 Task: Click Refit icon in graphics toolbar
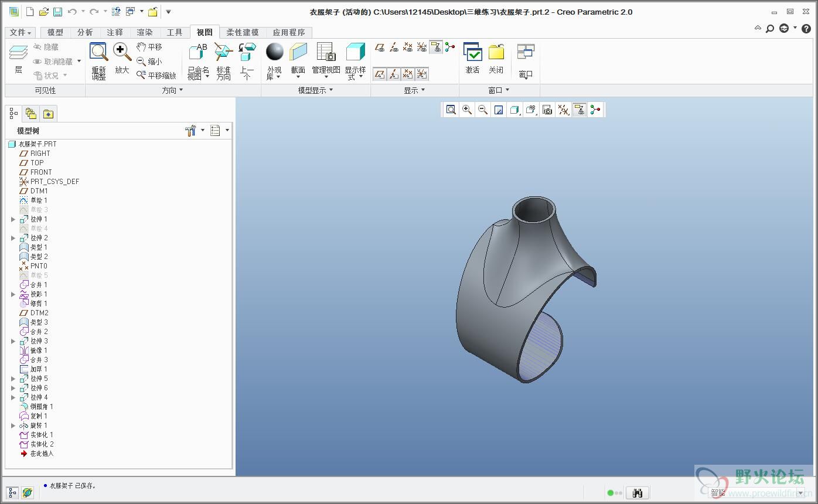451,110
